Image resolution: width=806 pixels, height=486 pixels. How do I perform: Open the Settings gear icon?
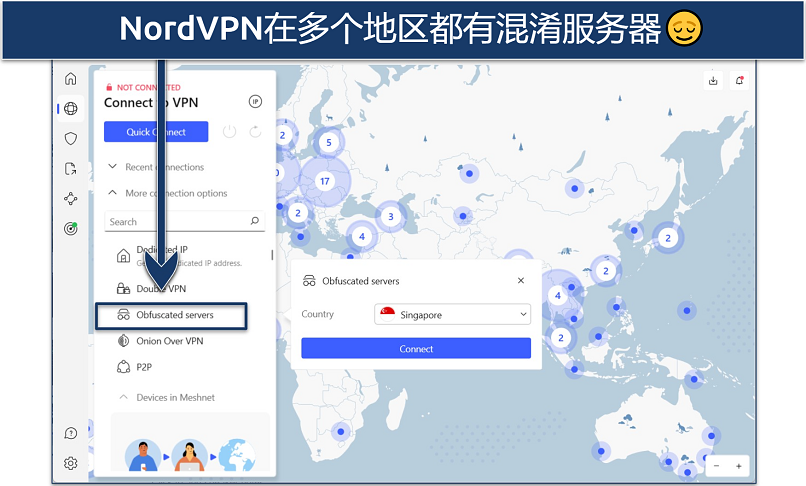[x=70, y=463]
